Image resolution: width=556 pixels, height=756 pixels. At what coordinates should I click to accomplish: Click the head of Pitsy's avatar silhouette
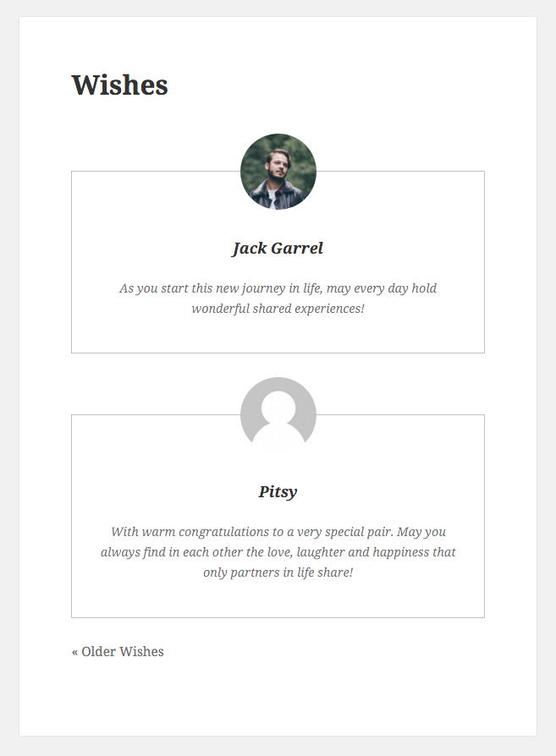[x=278, y=408]
